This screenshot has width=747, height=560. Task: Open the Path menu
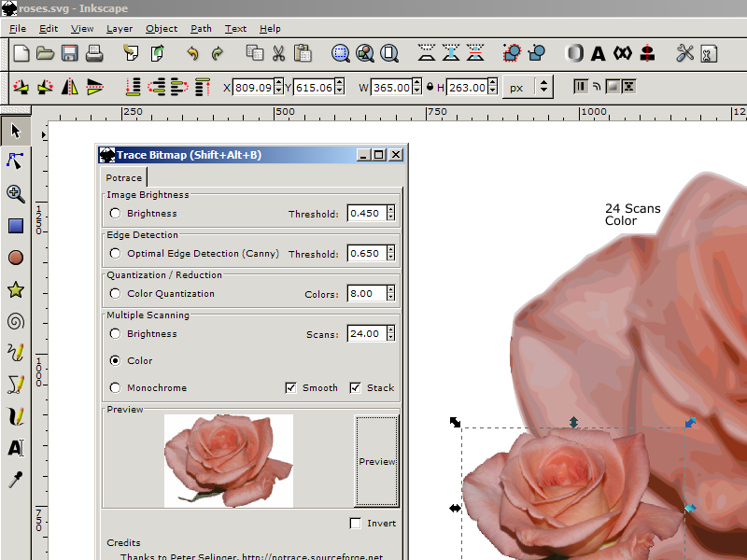click(x=201, y=29)
